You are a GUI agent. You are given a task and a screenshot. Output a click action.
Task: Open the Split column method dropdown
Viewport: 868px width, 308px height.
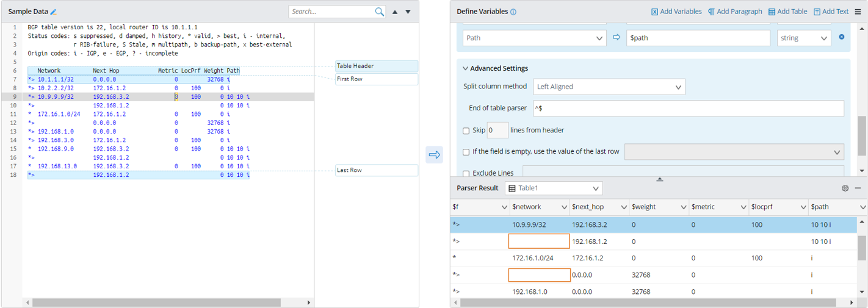point(609,87)
